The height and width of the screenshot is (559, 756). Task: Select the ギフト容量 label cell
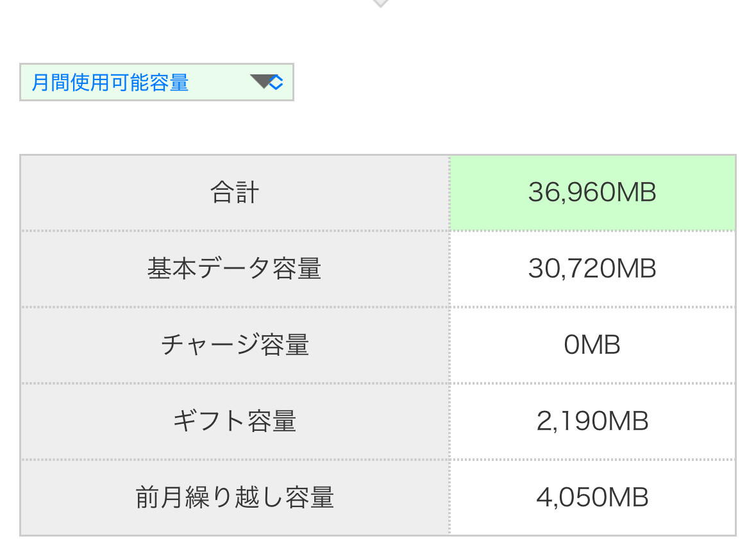coord(235,422)
